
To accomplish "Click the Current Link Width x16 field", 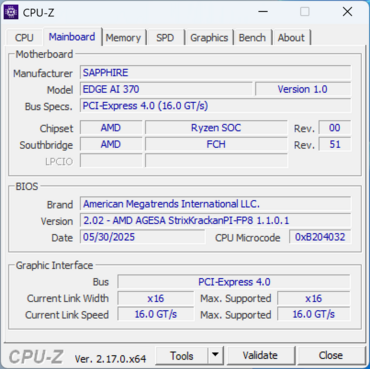I will click(x=156, y=298).
